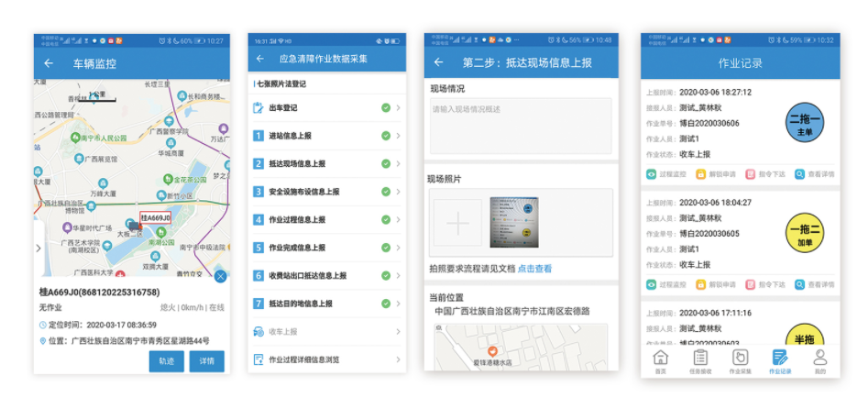Screen dimensions: 868x398
Task: Open 出车登记 list item
Action: pyautogui.click(x=326, y=108)
